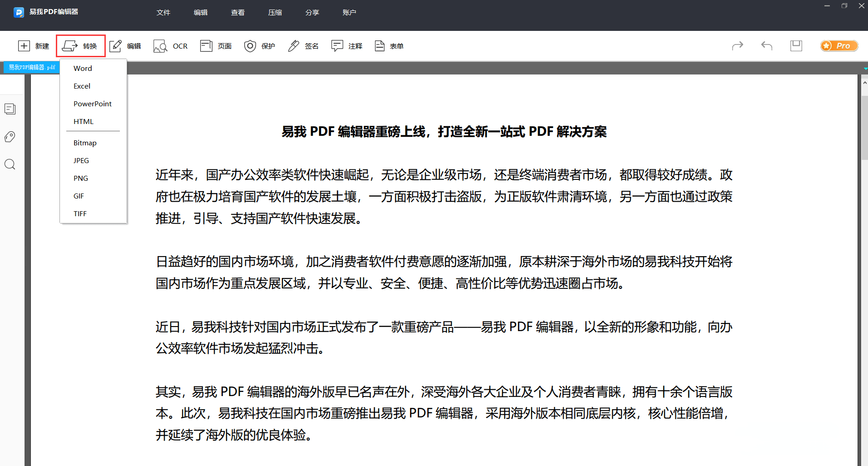Viewport: 868px width, 466px height.
Task: Select the Sign (签名) pen icon
Action: [x=294, y=46]
